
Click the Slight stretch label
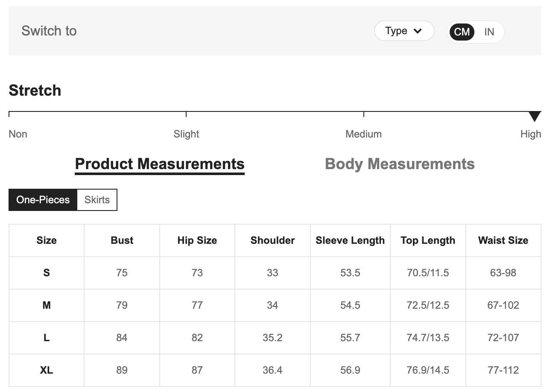(186, 134)
